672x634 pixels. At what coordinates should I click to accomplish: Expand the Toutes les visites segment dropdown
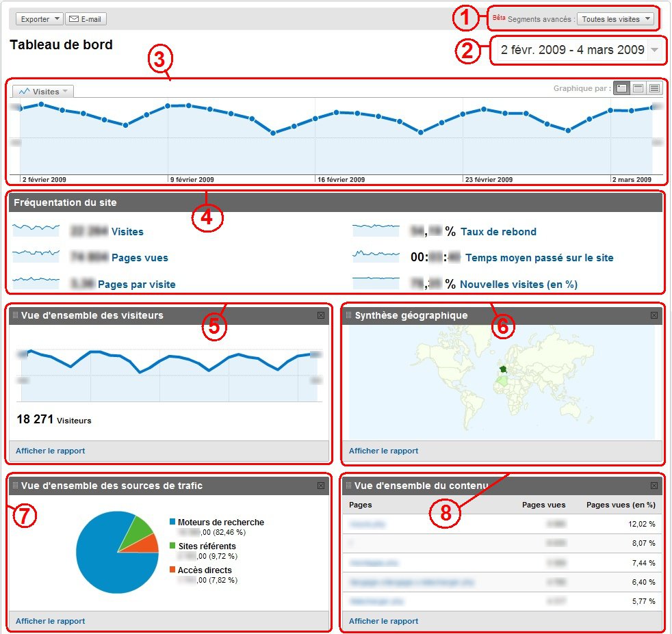pyautogui.click(x=616, y=19)
